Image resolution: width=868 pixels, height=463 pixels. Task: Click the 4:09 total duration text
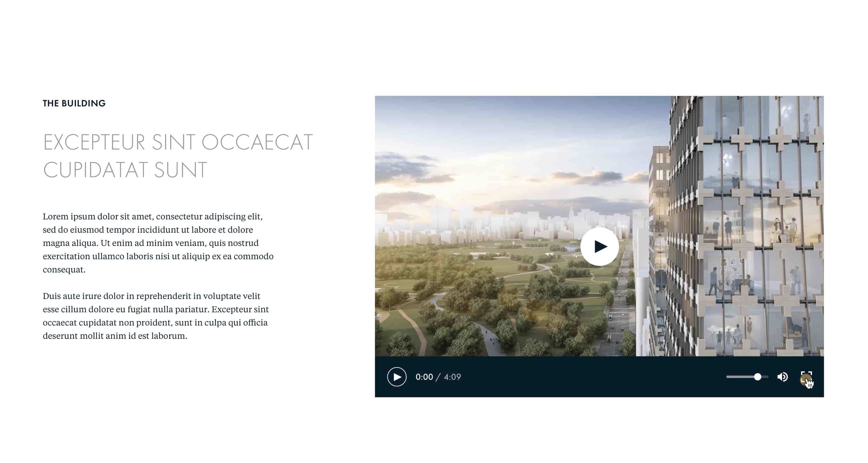[x=452, y=377]
